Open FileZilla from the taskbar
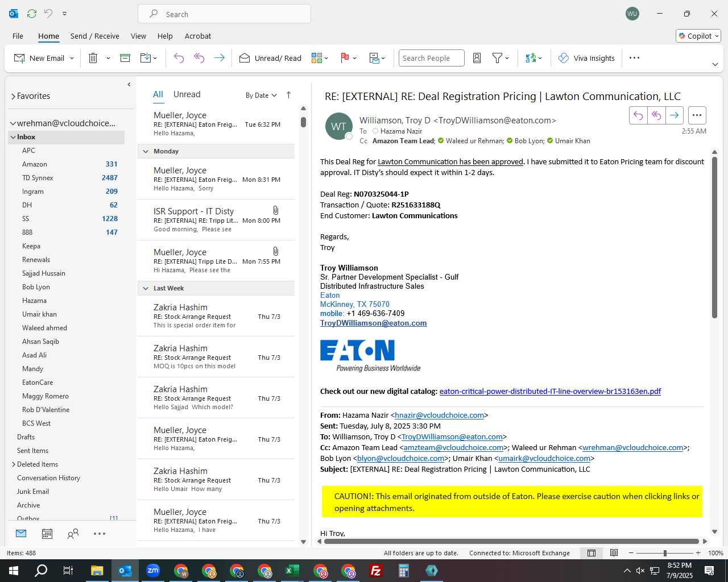This screenshot has height=582, width=728. click(376, 571)
